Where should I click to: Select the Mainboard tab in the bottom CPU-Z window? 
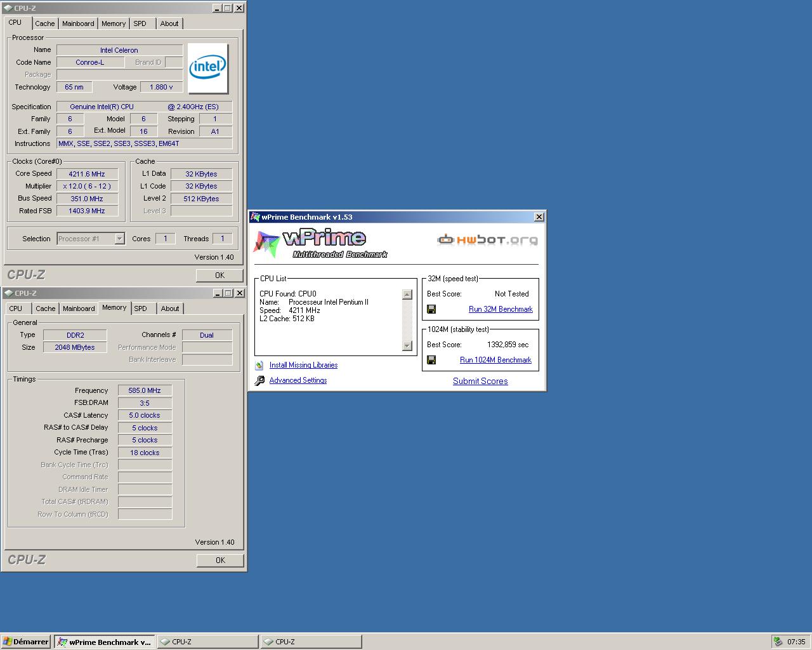pyautogui.click(x=79, y=308)
